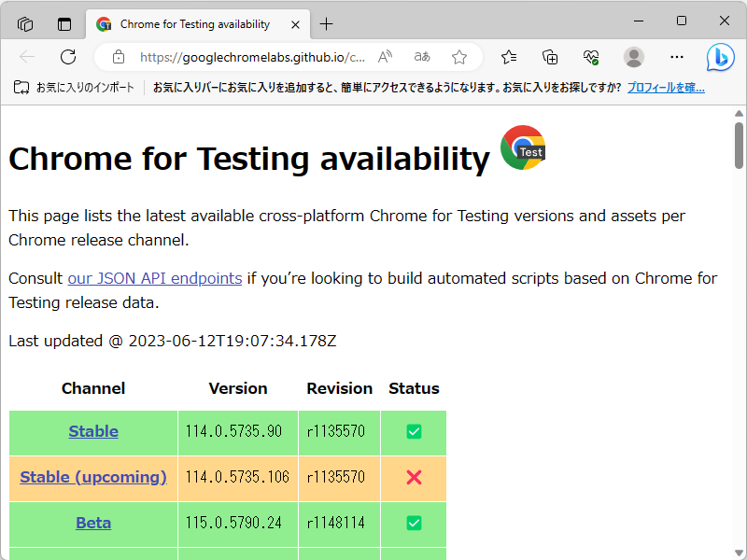Open the profile avatar menu
The height and width of the screenshot is (560, 747).
(x=633, y=57)
